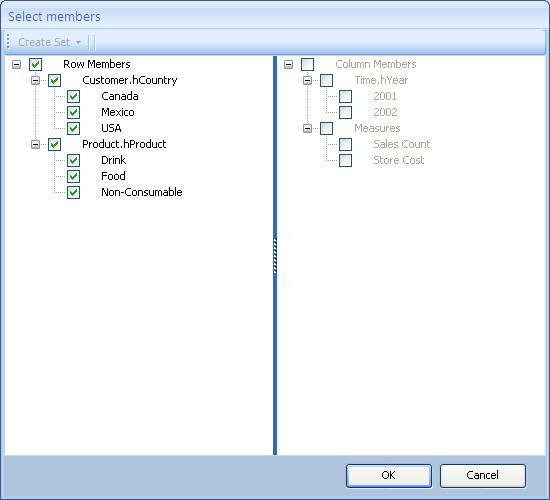This screenshot has width=550, height=500.
Task: Check the Column Members checkbox
Action: coord(308,64)
